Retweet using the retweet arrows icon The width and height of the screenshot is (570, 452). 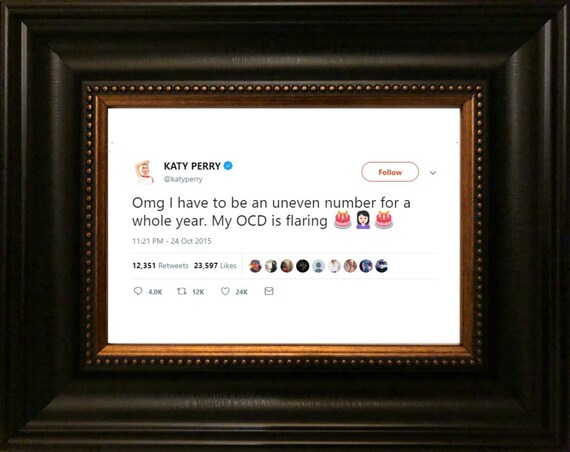click(x=182, y=291)
